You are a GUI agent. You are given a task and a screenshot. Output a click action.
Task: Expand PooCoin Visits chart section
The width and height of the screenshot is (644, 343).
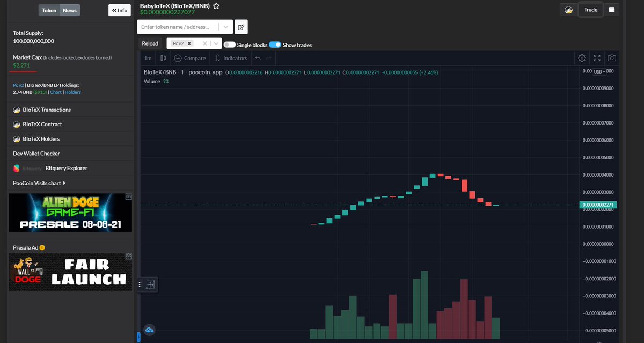pos(39,183)
